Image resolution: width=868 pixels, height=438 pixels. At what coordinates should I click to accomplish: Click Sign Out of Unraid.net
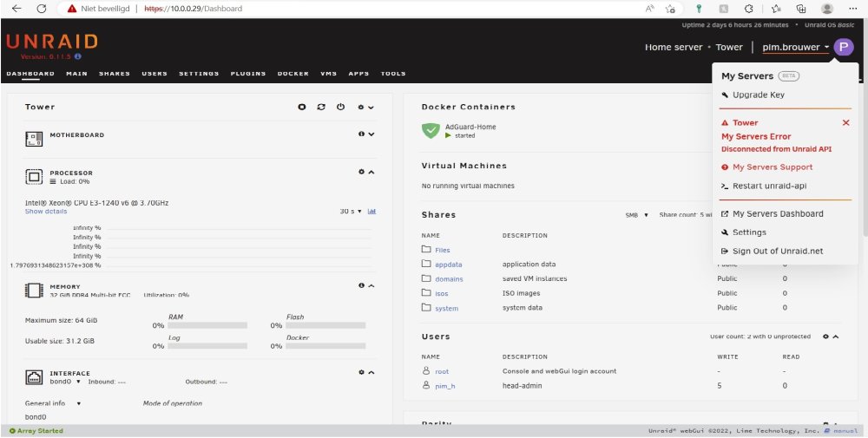tap(773, 251)
